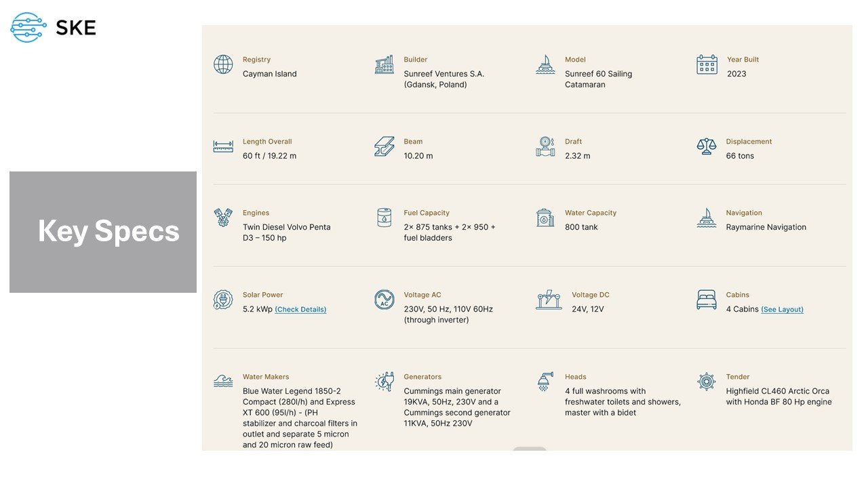Click the Key Specs title box
This screenshot has width=868, height=488.
(x=103, y=232)
